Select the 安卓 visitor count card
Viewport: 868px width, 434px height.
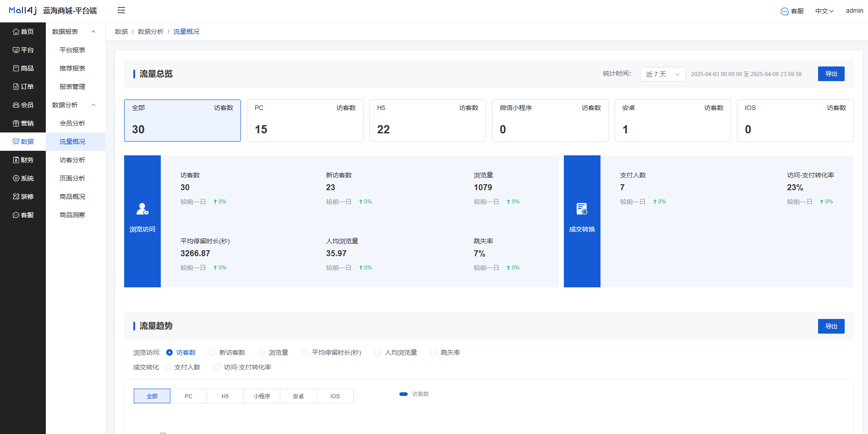673,121
